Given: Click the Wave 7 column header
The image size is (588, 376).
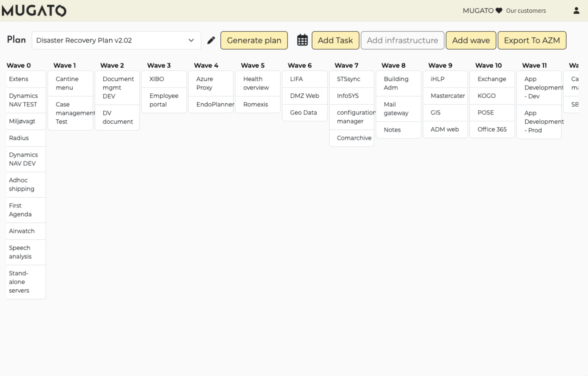Looking at the screenshot, I should click(346, 66).
